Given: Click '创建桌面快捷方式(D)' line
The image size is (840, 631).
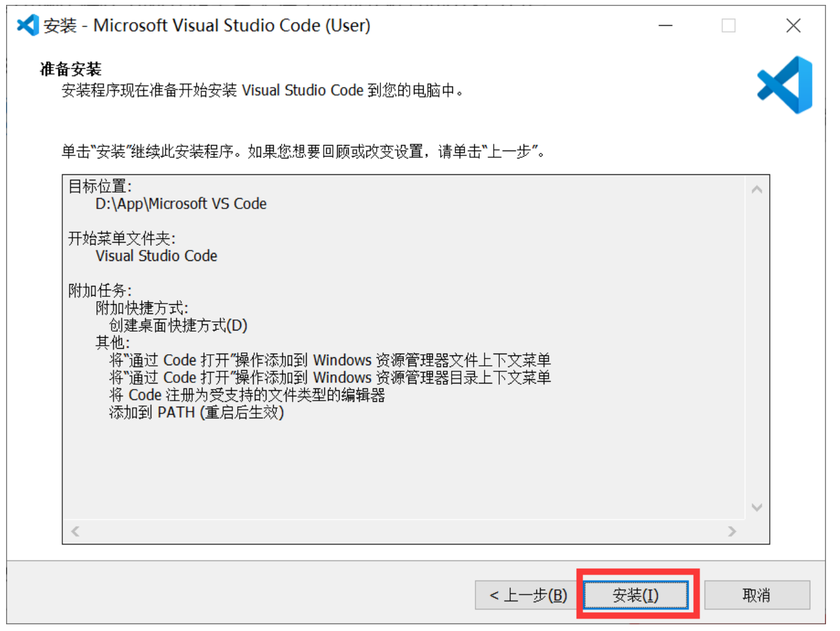Looking at the screenshot, I should pyautogui.click(x=178, y=326).
